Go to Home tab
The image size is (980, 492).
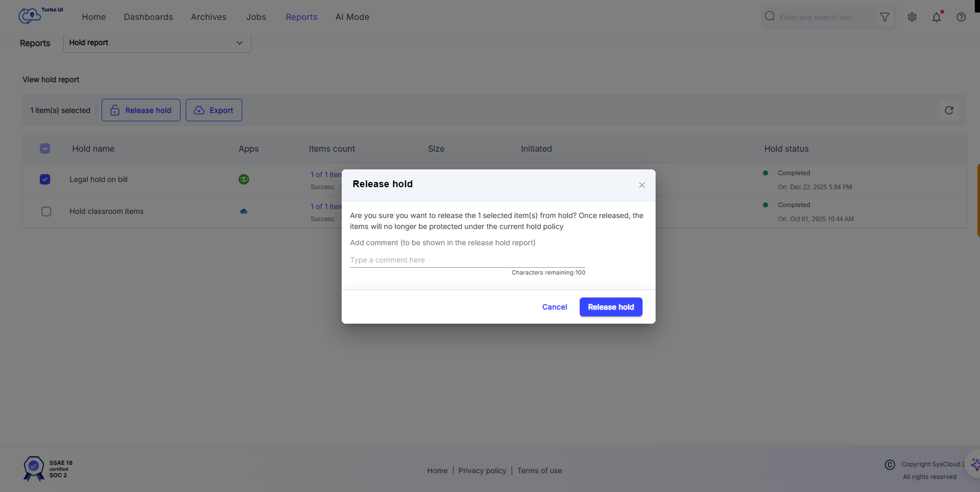pos(94,17)
